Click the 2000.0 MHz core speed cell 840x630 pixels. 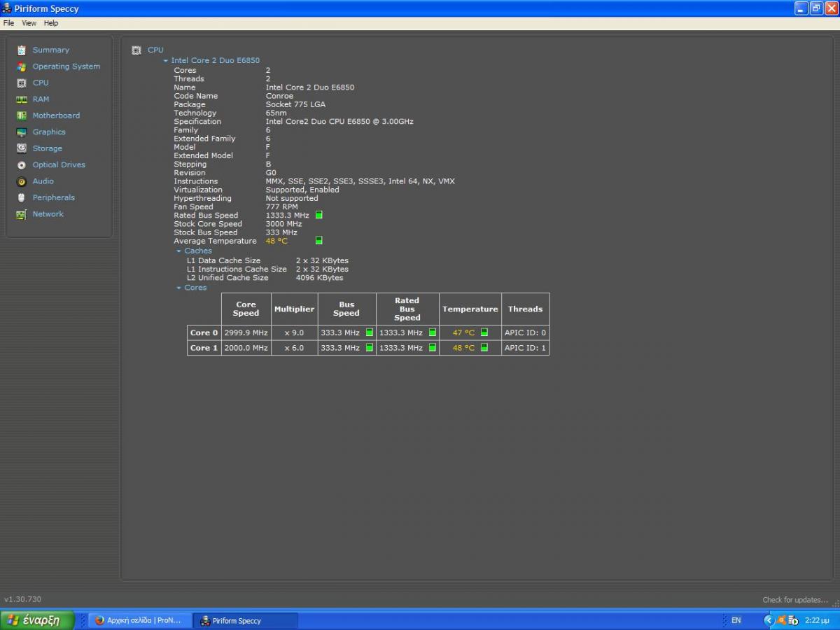pyautogui.click(x=246, y=348)
